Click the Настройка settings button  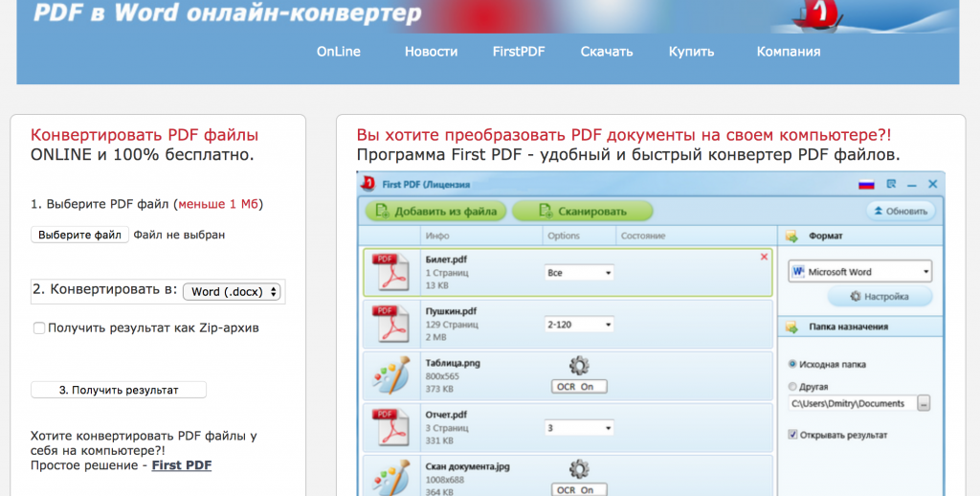(880, 297)
